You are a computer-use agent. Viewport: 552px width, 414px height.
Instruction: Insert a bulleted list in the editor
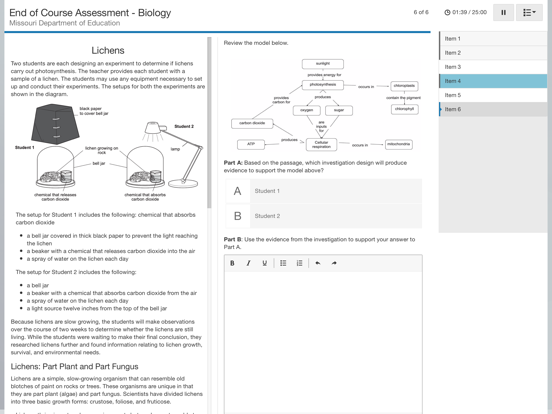283,263
